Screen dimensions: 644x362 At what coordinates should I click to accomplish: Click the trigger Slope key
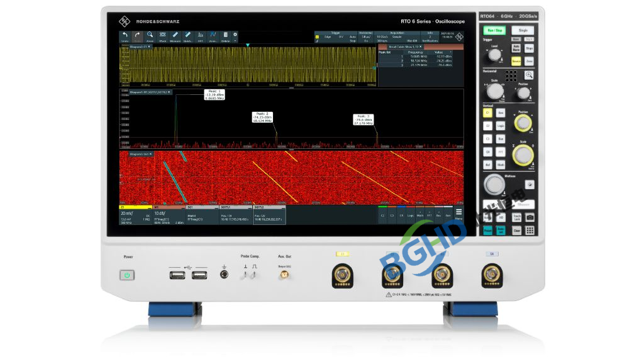pyautogui.click(x=530, y=48)
